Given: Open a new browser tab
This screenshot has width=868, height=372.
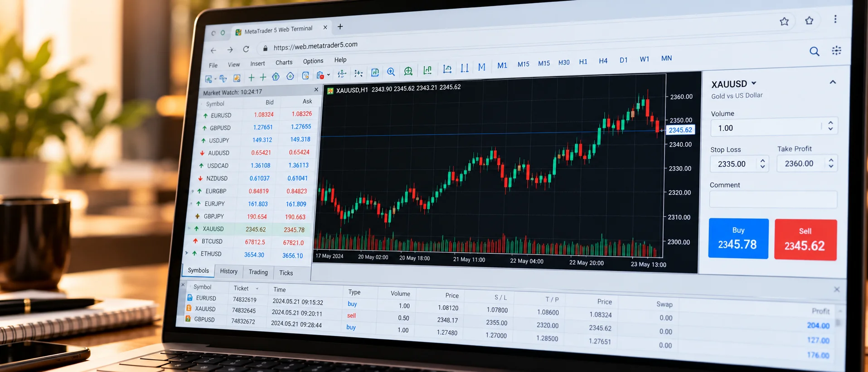Looking at the screenshot, I should coord(340,27).
